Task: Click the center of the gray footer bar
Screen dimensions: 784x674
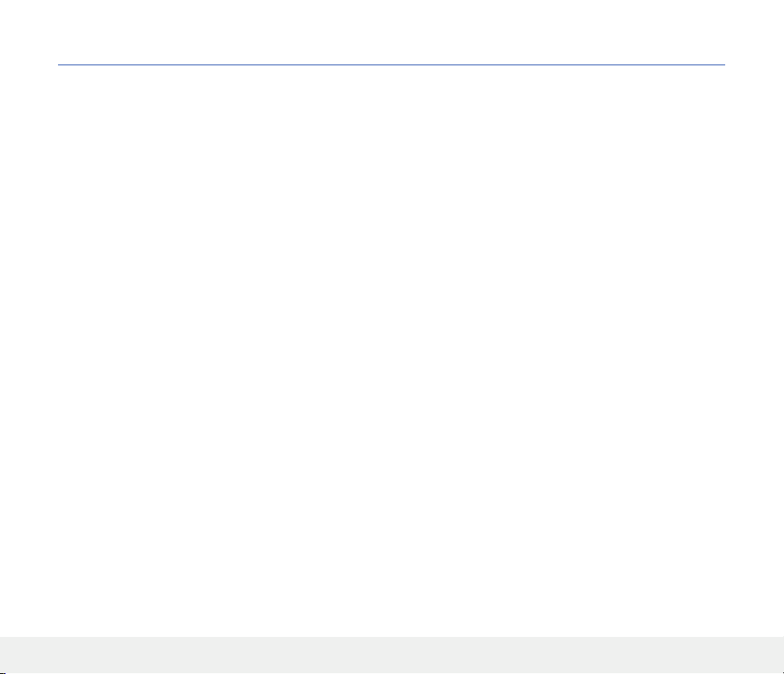Action: tap(392, 655)
